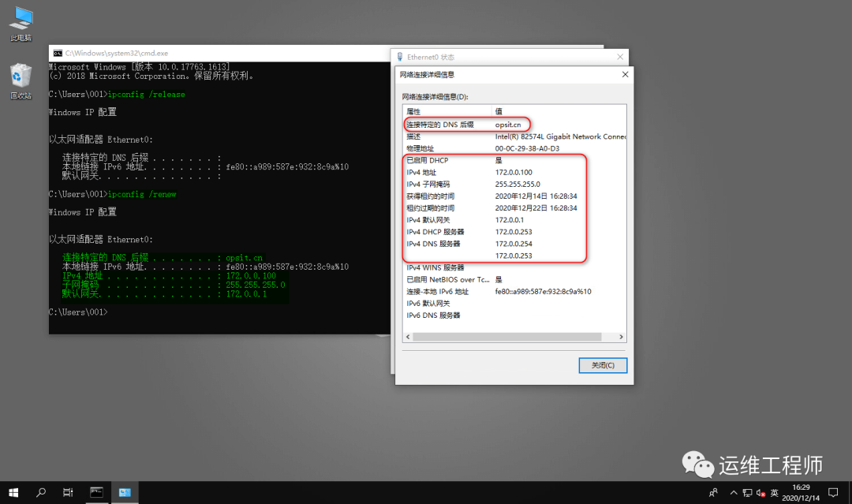Select the IPv6 DNS 服务器 row

[x=514, y=315]
